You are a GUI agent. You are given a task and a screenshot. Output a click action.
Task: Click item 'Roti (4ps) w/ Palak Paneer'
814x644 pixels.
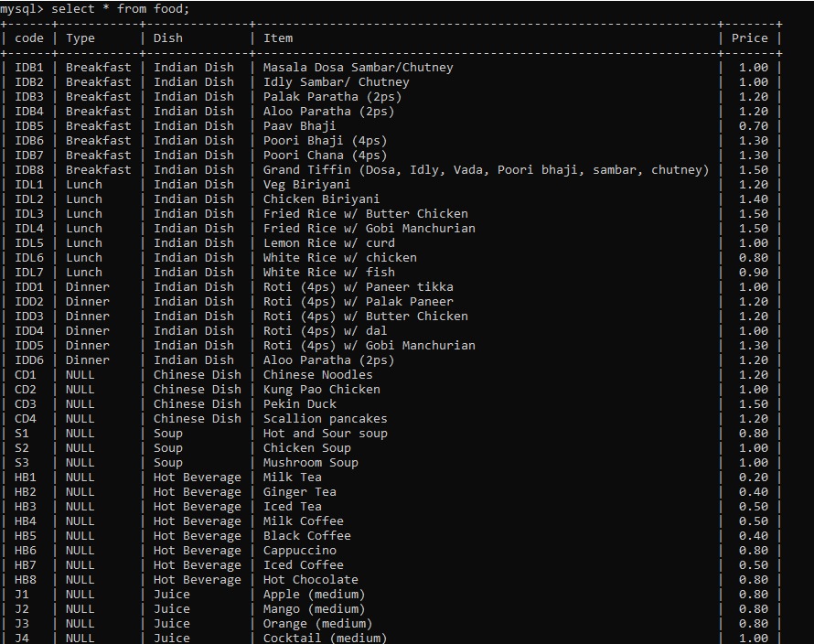click(359, 301)
